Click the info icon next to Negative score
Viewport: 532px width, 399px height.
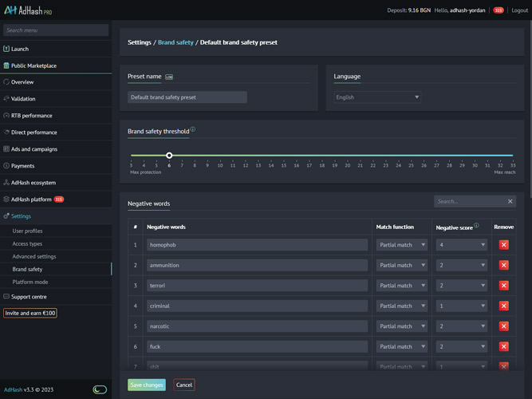(476, 226)
